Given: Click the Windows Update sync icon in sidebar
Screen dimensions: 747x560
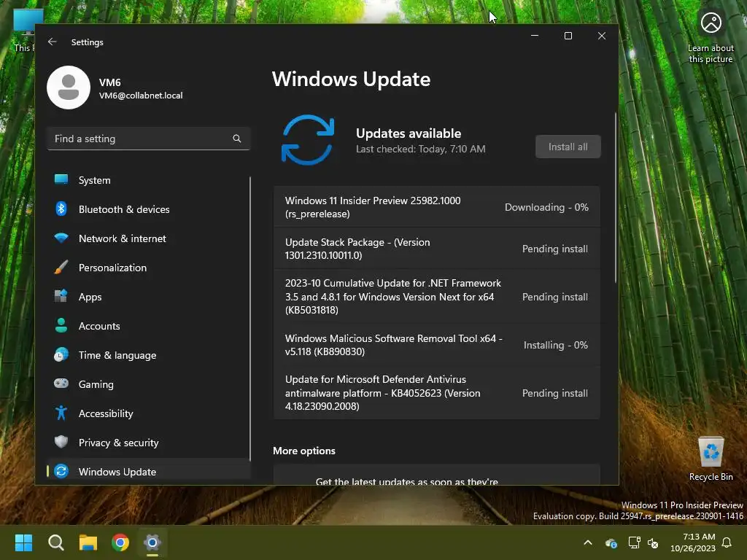Looking at the screenshot, I should click(x=61, y=471).
